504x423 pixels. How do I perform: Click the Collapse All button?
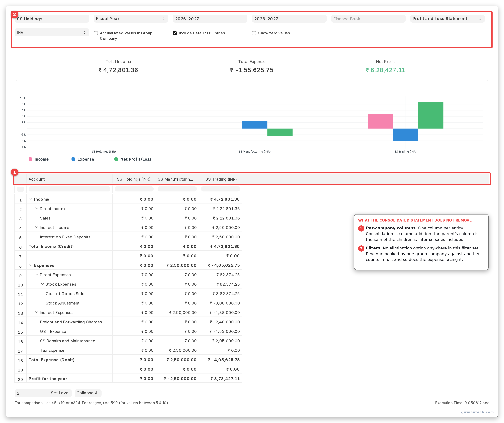coord(88,393)
